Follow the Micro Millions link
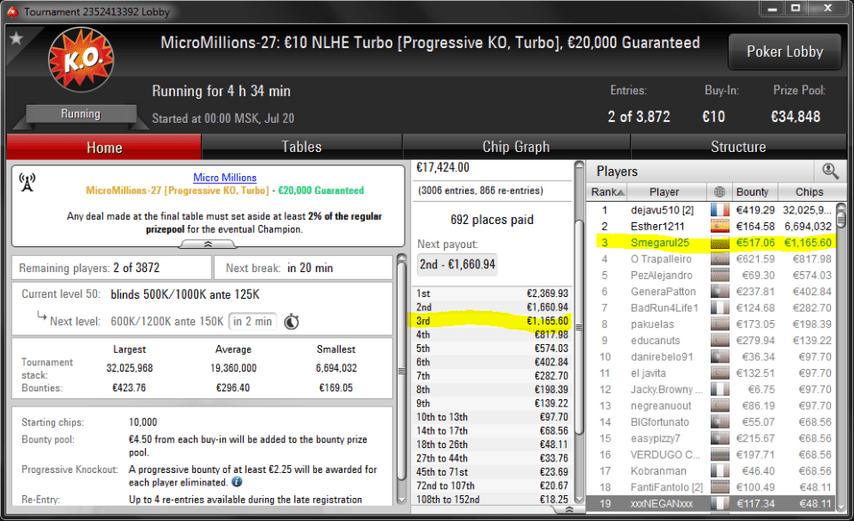 click(224, 177)
